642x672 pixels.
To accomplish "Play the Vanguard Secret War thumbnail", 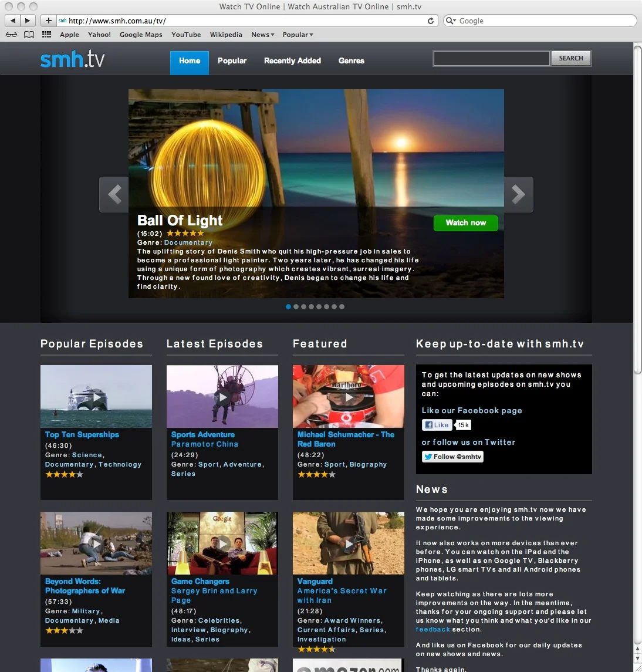I will pyautogui.click(x=349, y=543).
